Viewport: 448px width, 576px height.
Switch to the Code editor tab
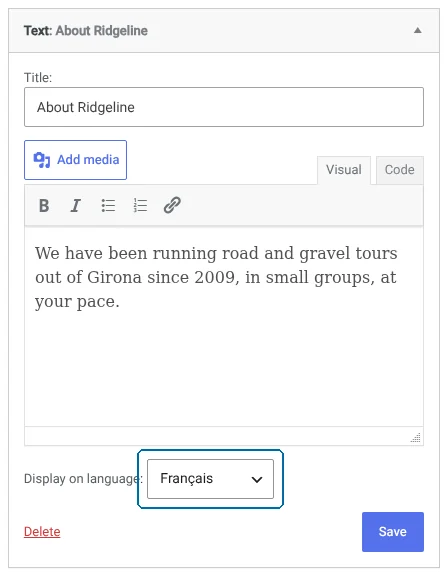400,170
